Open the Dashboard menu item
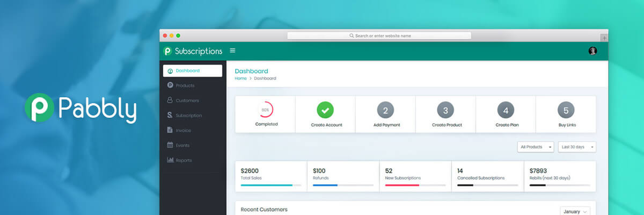Screen dimensions: 644x215 [193, 71]
